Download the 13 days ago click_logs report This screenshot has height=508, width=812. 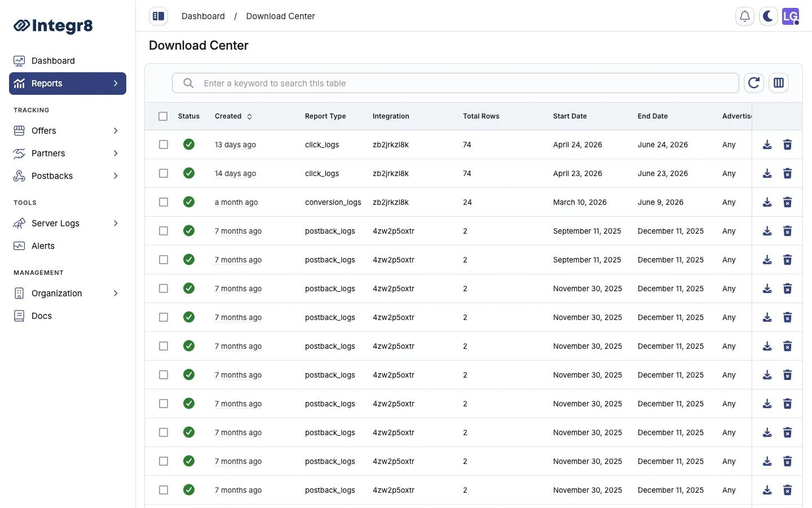click(767, 144)
